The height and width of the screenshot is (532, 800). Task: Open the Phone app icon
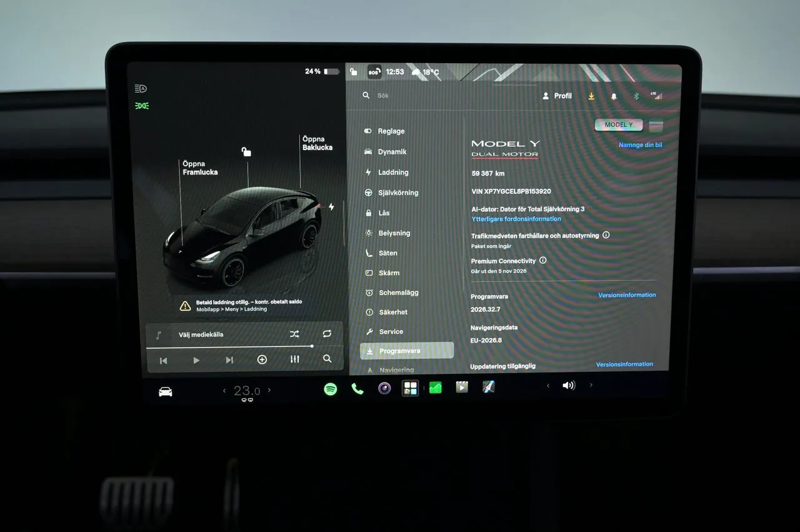(357, 389)
